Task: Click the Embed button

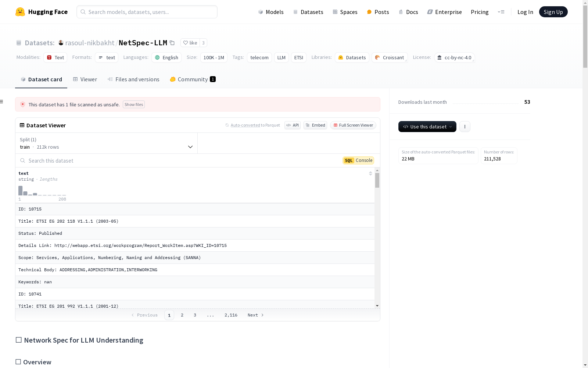Action: click(x=315, y=125)
